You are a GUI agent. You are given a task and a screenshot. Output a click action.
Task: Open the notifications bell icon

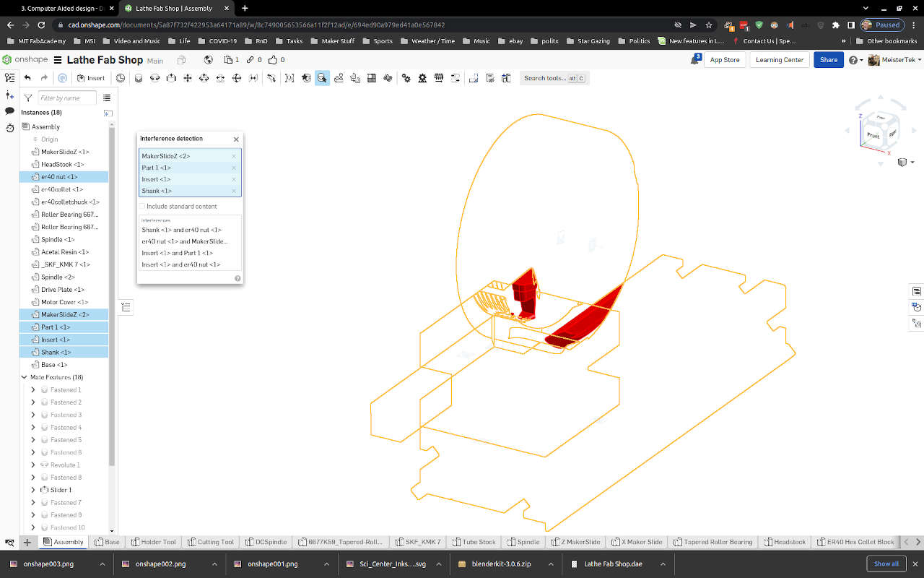(695, 60)
